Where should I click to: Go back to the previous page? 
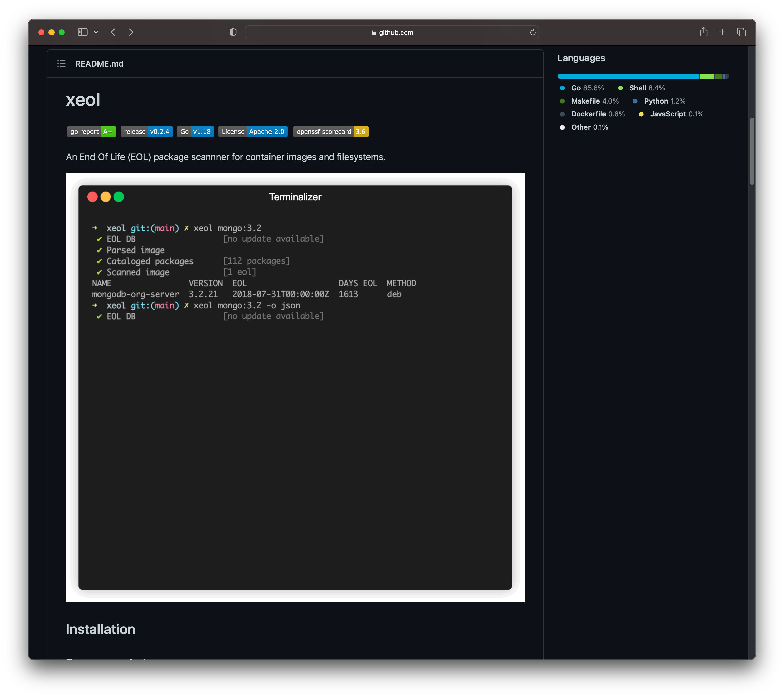pyautogui.click(x=113, y=32)
